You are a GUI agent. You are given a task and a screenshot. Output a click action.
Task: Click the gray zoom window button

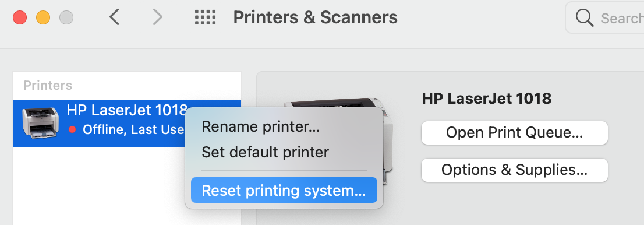click(66, 17)
